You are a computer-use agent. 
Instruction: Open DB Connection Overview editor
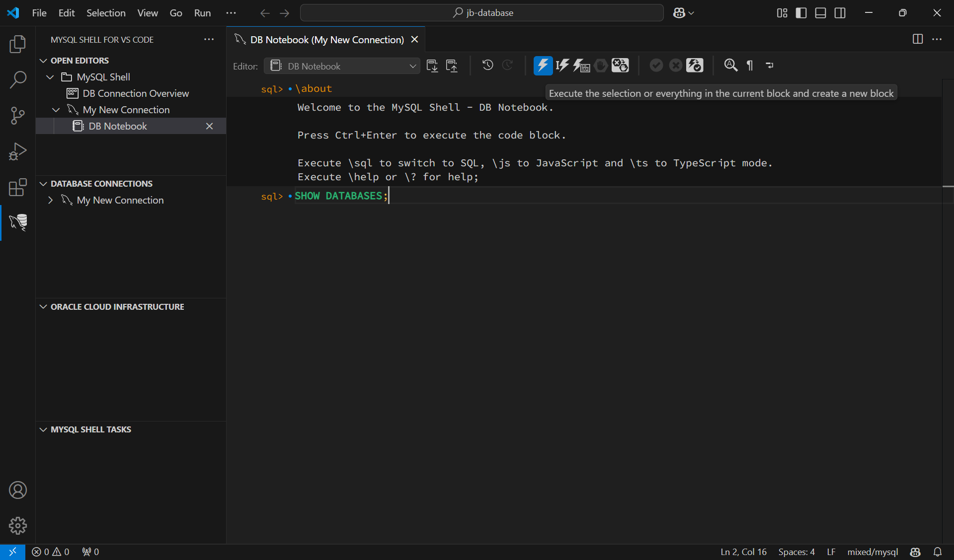click(136, 93)
